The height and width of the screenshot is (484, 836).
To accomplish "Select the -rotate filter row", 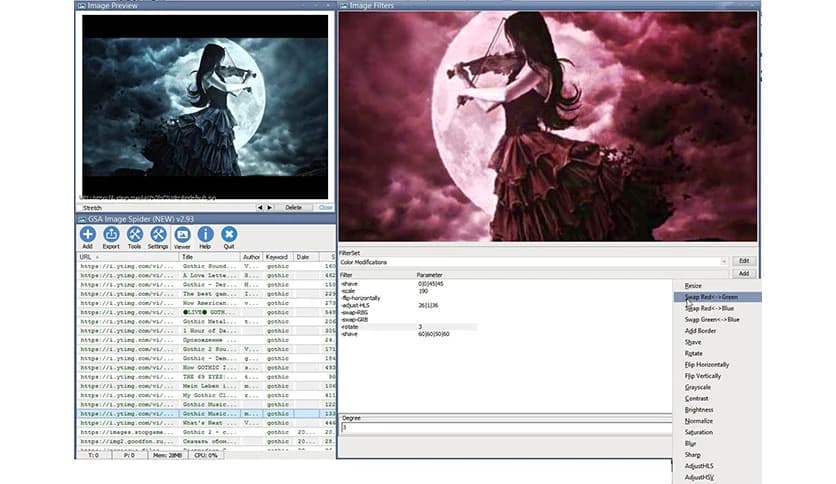I will coord(408,327).
